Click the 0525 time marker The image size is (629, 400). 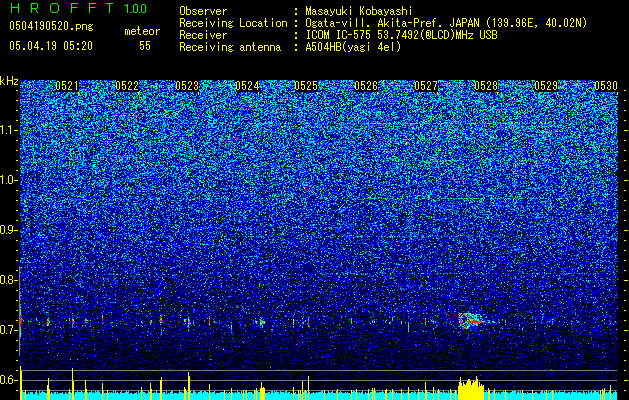(306, 86)
